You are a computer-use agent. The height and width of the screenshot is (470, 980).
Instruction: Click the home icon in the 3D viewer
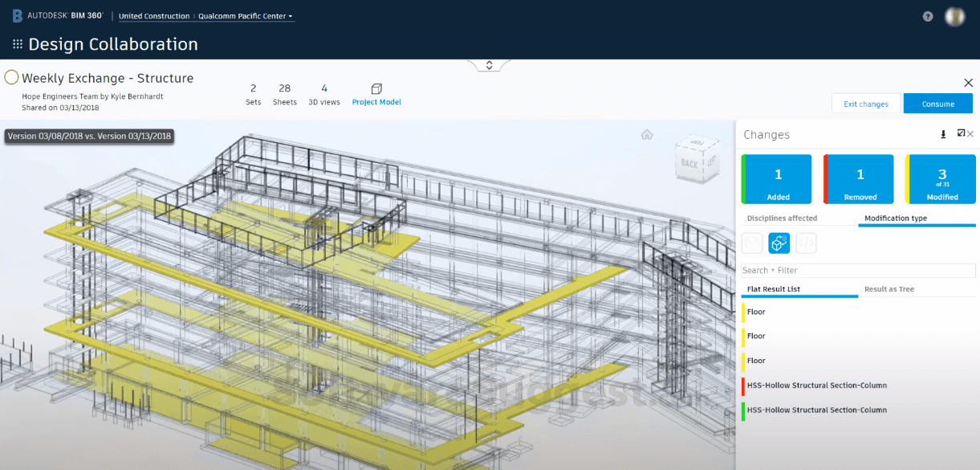tap(647, 134)
